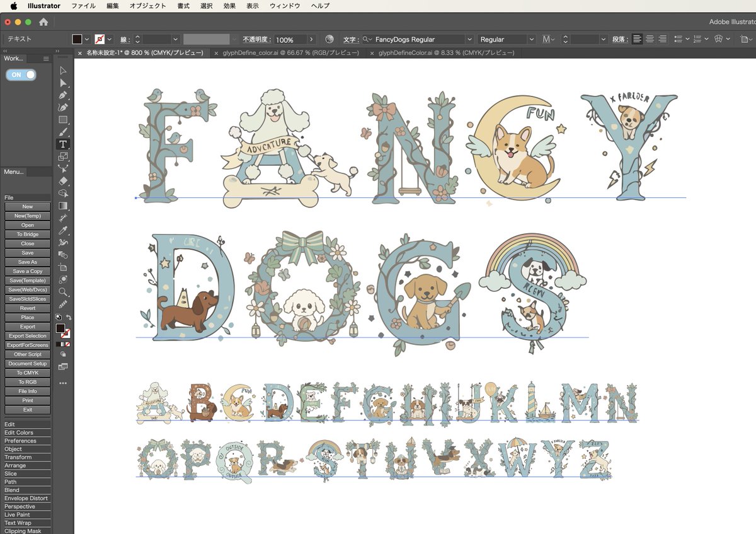This screenshot has height=534, width=756.
Task: Open the stroke color dropdown arrow
Action: pyautogui.click(x=109, y=39)
